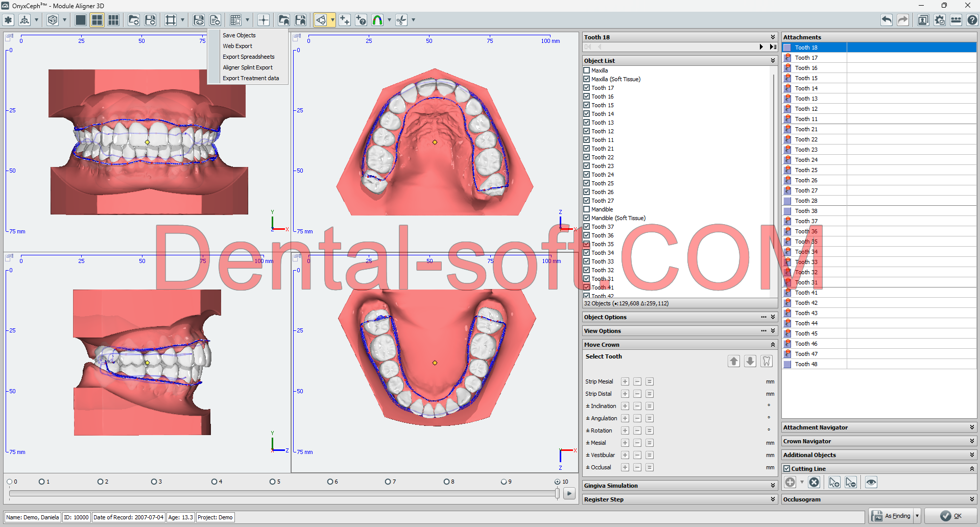Click the colored arch icon in toolbar
The height and width of the screenshot is (527, 980).
click(377, 20)
